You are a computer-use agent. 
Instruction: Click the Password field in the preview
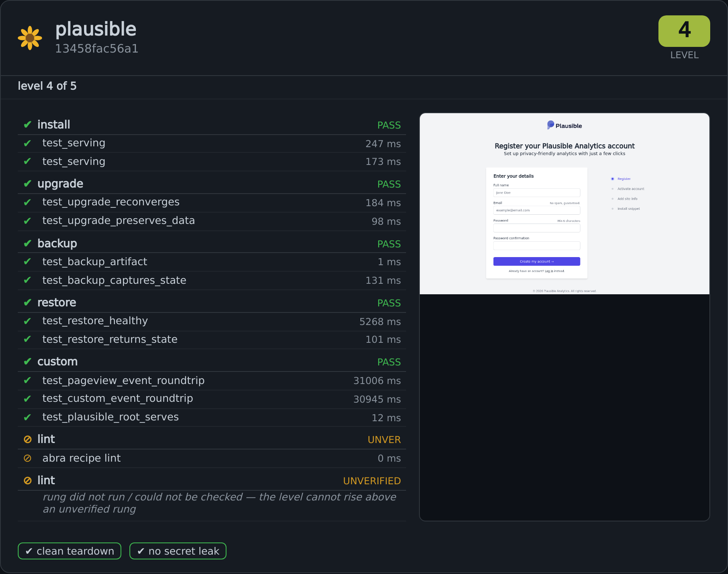pos(537,228)
